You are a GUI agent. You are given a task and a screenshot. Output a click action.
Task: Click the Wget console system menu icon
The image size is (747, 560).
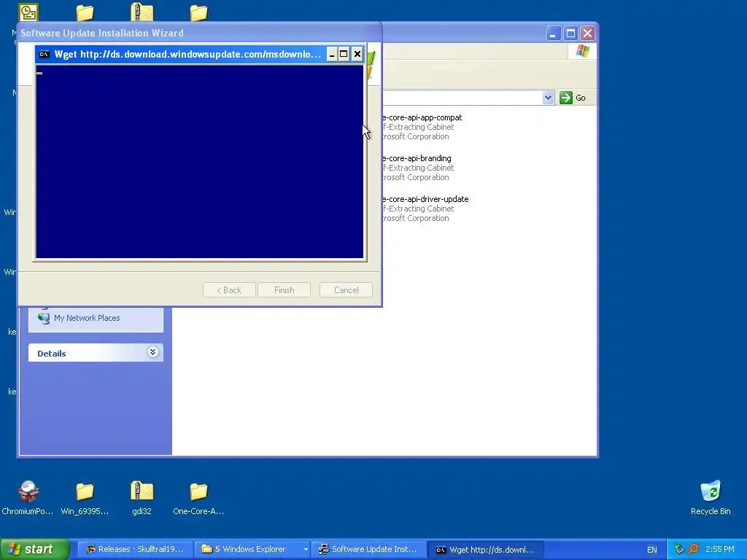point(44,54)
